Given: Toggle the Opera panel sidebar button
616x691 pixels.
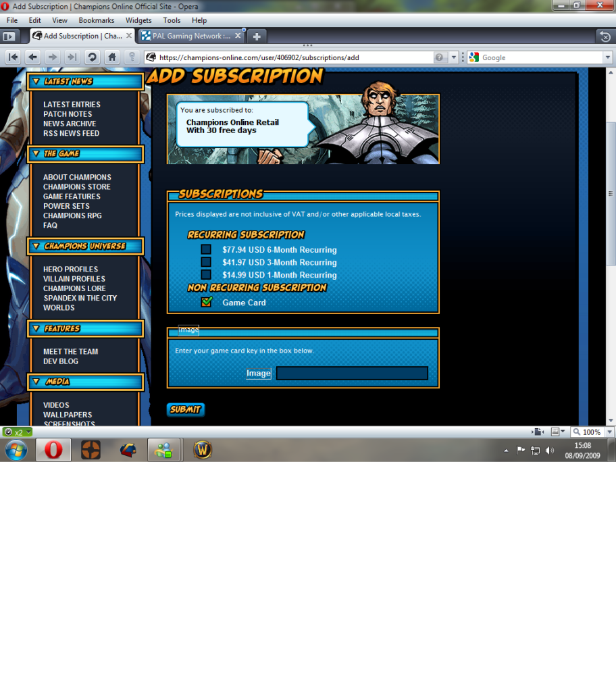Looking at the screenshot, I should tap(9, 36).
